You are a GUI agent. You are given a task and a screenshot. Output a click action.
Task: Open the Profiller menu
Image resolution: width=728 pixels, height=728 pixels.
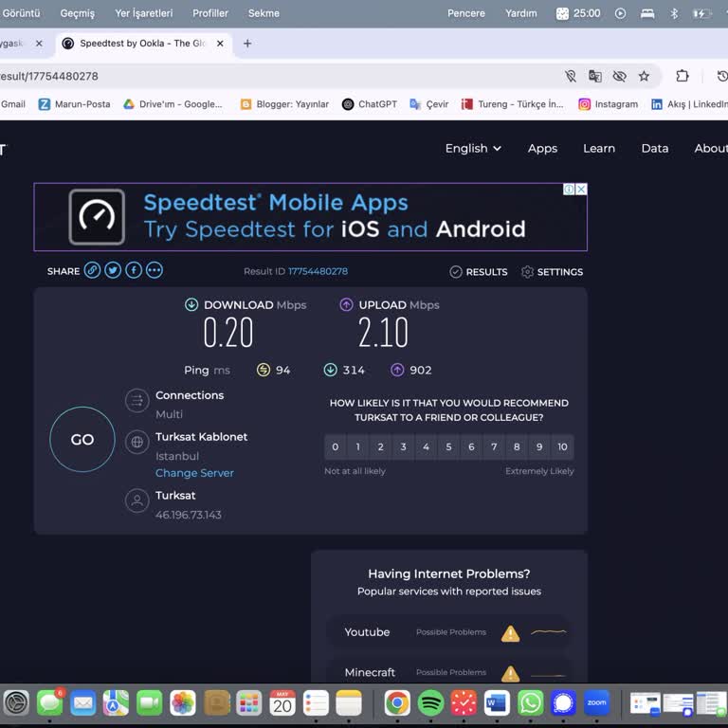[210, 13]
